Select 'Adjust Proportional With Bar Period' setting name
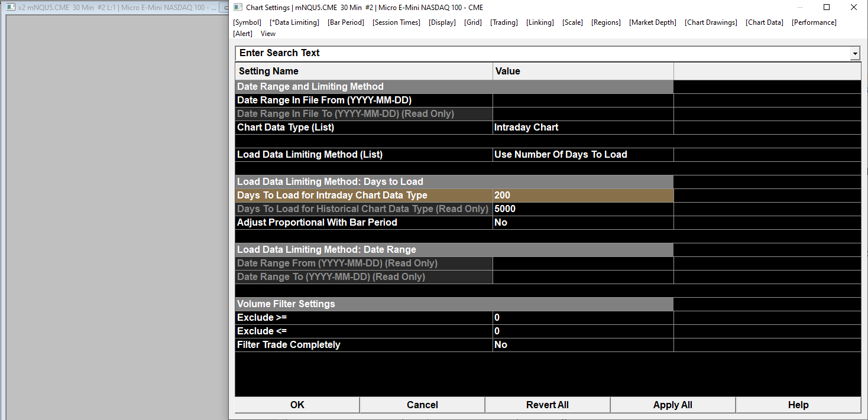Image resolution: width=868 pixels, height=420 pixels. coord(364,223)
